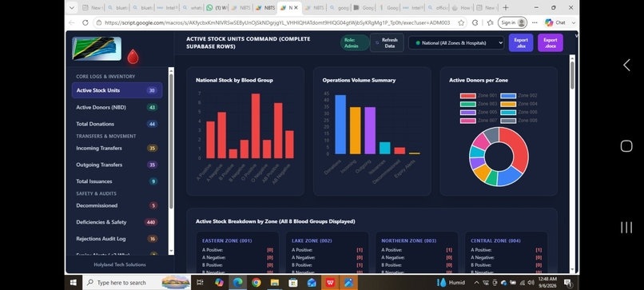Export data as .docx
Screen dimensions: 644x290
[x=550, y=42]
